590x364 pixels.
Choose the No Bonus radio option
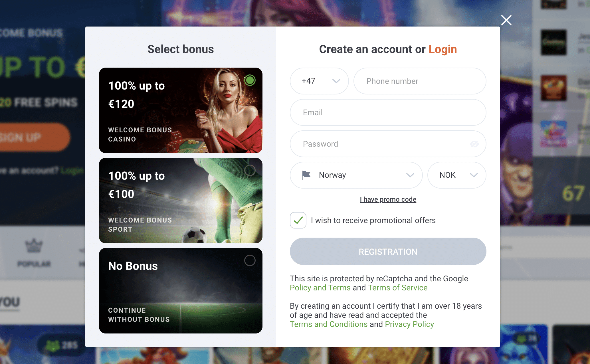[250, 260]
